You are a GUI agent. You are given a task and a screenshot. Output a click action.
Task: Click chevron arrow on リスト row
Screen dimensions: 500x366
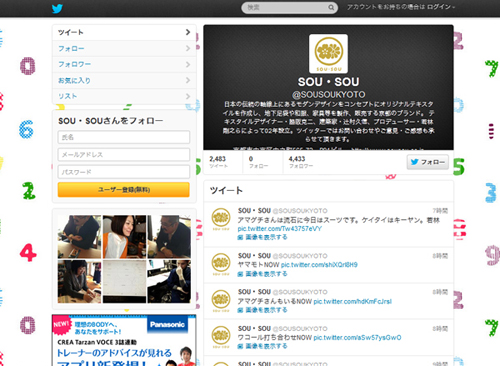(188, 96)
